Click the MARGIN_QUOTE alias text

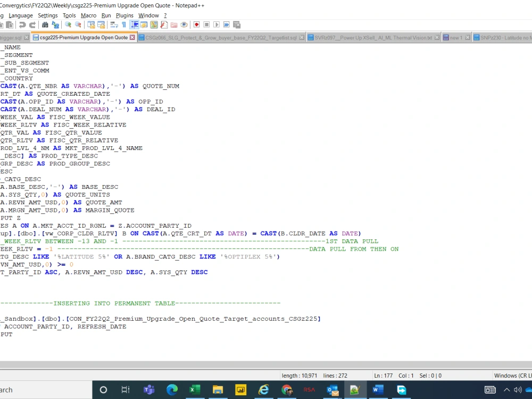click(x=110, y=210)
